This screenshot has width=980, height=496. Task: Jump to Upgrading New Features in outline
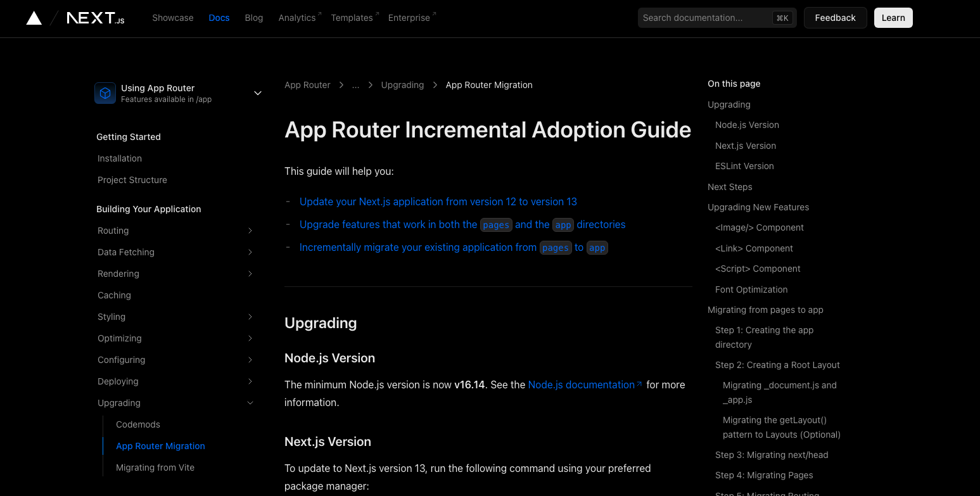[x=758, y=207]
